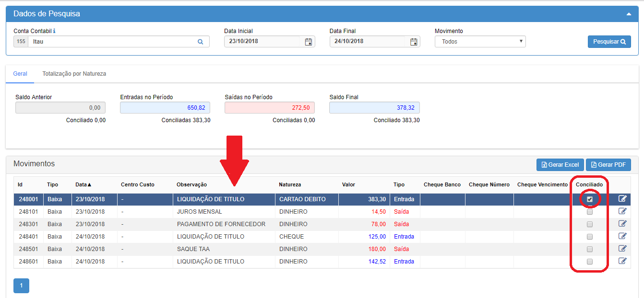
Task: Click the value 180,00
Action: 377,249
